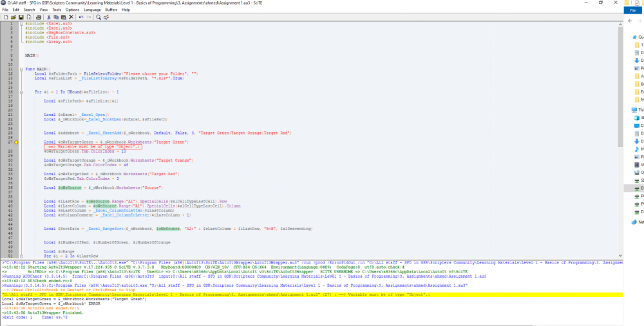Click the Open file folder icon
The height and width of the screenshot is (326, 644).
tap(14, 17)
